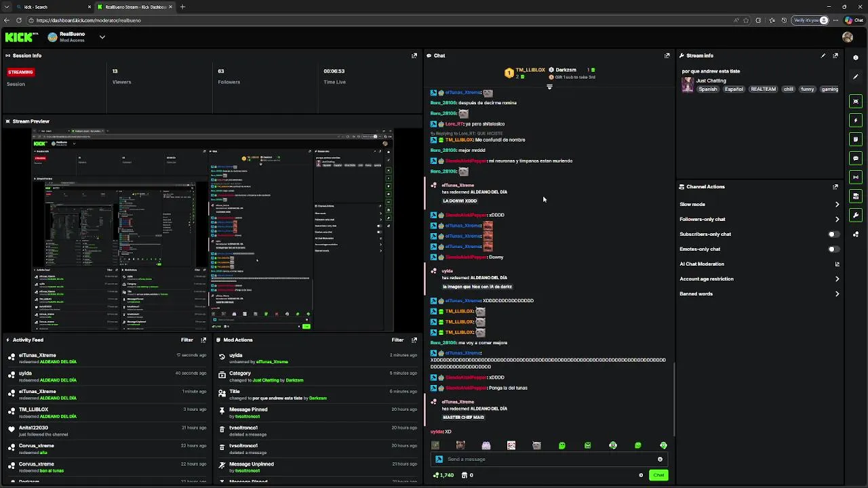Click the green Chat send button
868x488 pixels.
tap(658, 475)
